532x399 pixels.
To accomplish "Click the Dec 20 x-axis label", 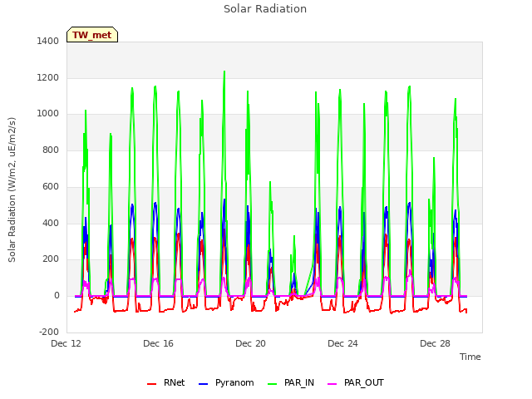I will [250, 343].
